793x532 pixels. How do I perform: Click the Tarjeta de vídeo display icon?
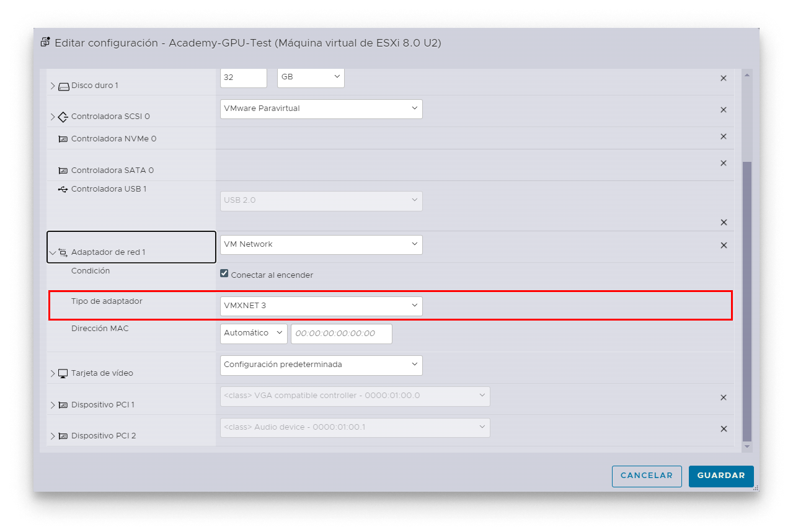click(x=63, y=373)
